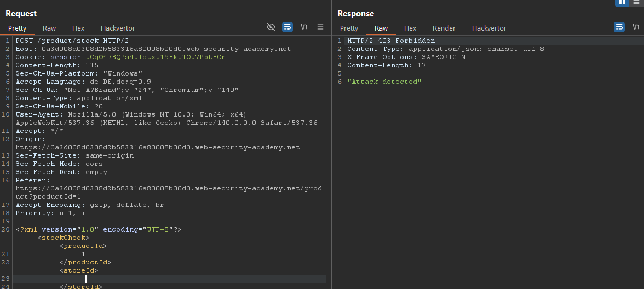
Task: Switch to Pretty tab in Response panel
Action: click(349, 28)
